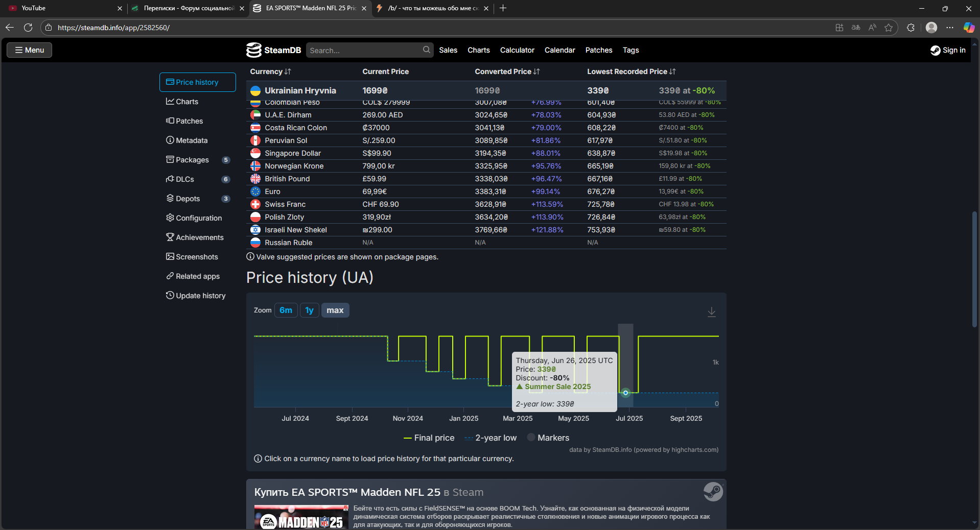Image resolution: width=980 pixels, height=530 pixels.
Task: Load price history for Polish Zloty
Action: 284,217
